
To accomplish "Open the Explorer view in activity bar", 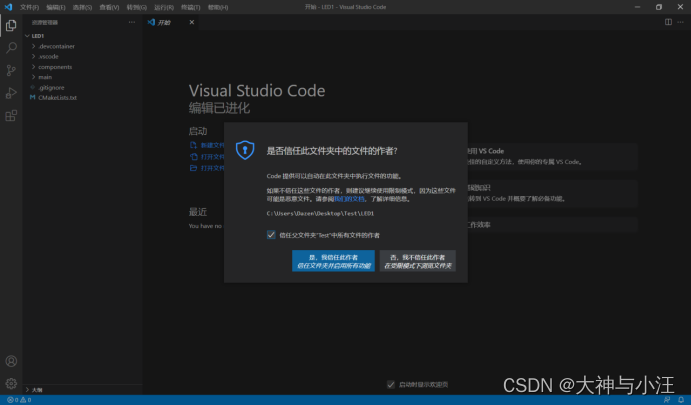I will pos(11,26).
